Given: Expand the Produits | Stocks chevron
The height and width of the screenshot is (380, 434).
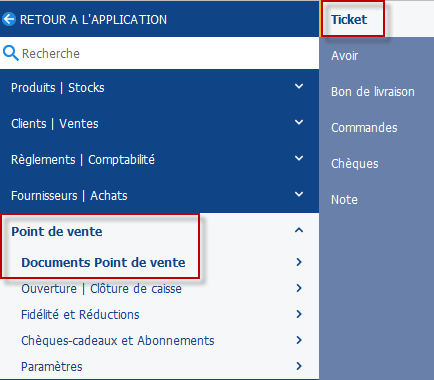Looking at the screenshot, I should (x=299, y=86).
